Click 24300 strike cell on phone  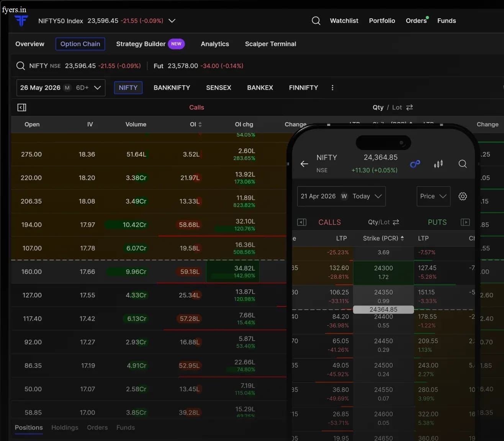(383, 273)
